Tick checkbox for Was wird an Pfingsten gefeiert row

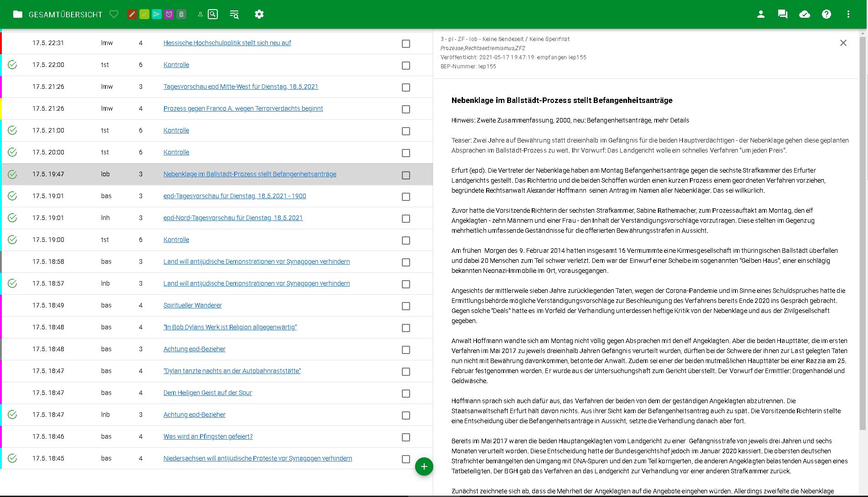pos(406,437)
